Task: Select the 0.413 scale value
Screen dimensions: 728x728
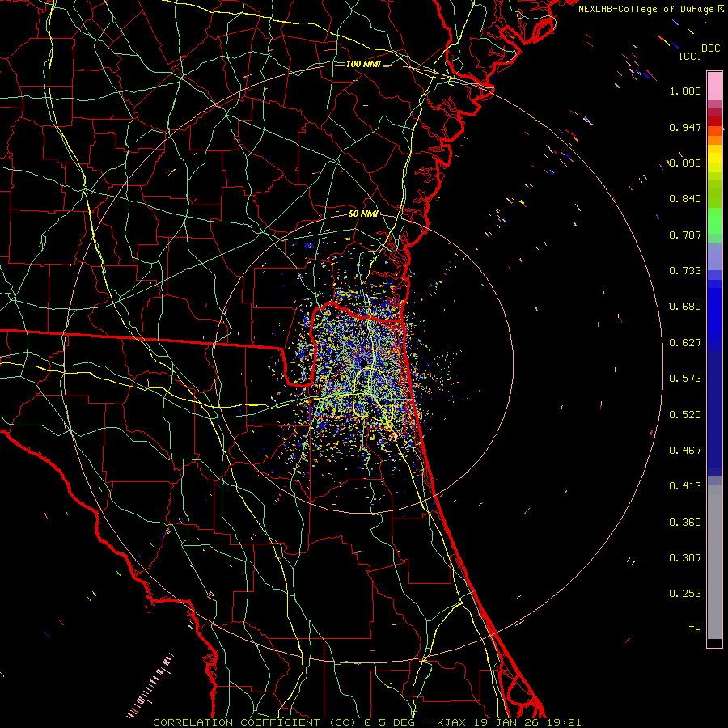Action: tap(685, 486)
